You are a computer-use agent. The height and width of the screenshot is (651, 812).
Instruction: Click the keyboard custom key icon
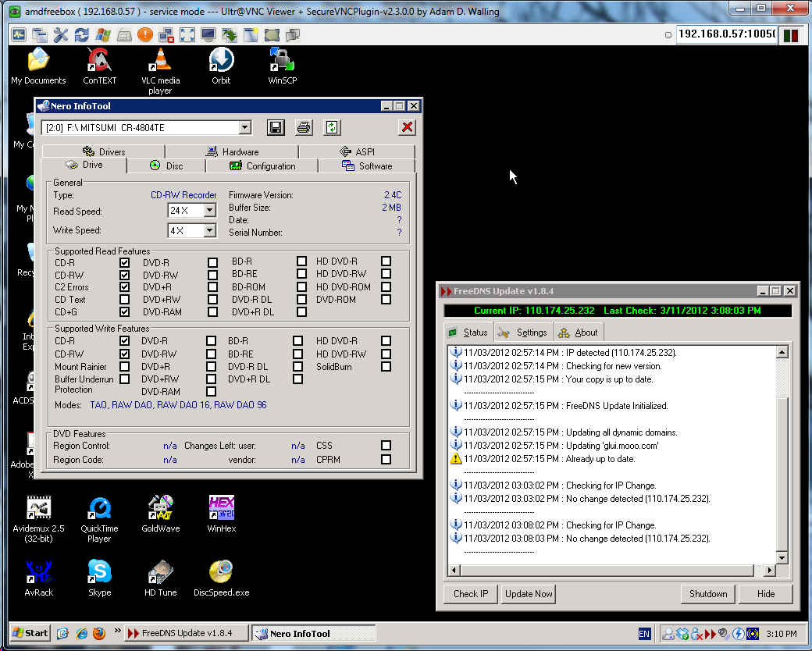[124, 35]
